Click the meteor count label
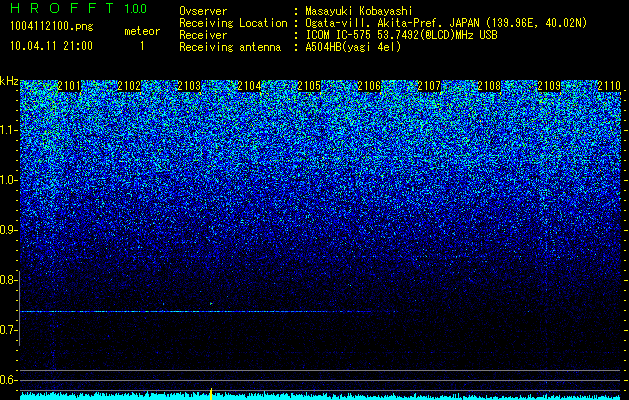Viewport: 629px width, 400px height. point(142,31)
